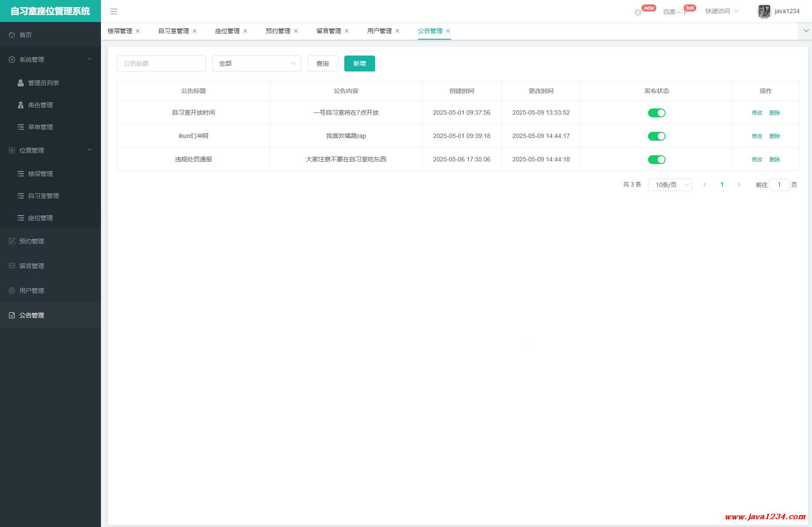Open 留言管理 message icon in sidebar
This screenshot has width=812, height=527.
(12, 266)
